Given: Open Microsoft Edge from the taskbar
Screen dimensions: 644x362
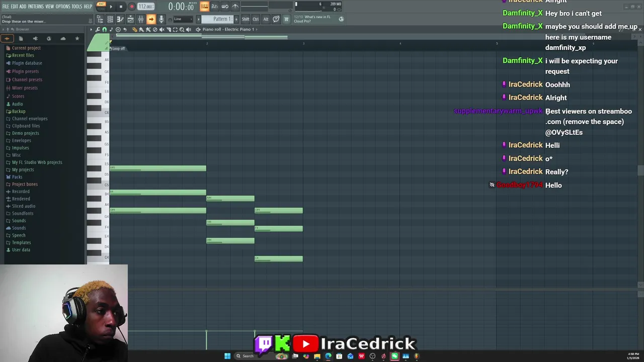Looking at the screenshot, I should pyautogui.click(x=328, y=356).
